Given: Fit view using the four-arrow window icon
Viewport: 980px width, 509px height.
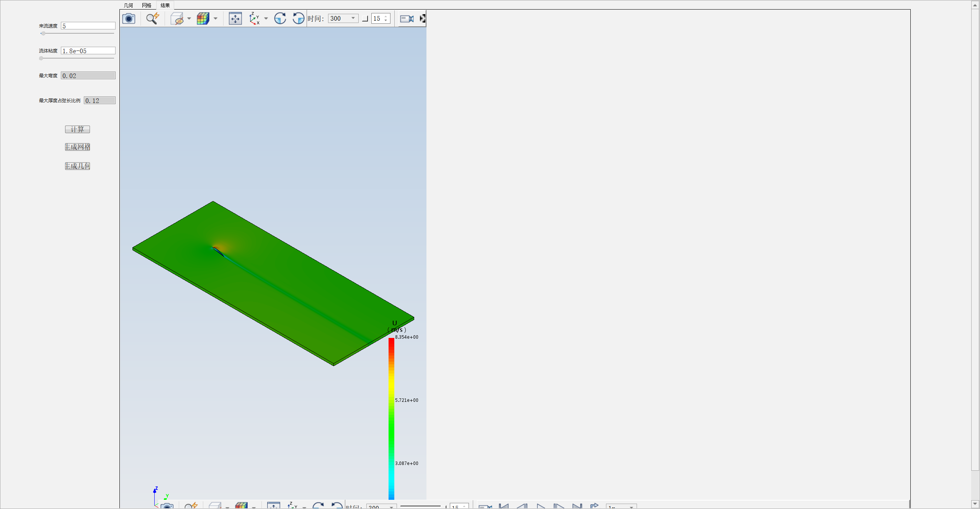Looking at the screenshot, I should coord(235,18).
